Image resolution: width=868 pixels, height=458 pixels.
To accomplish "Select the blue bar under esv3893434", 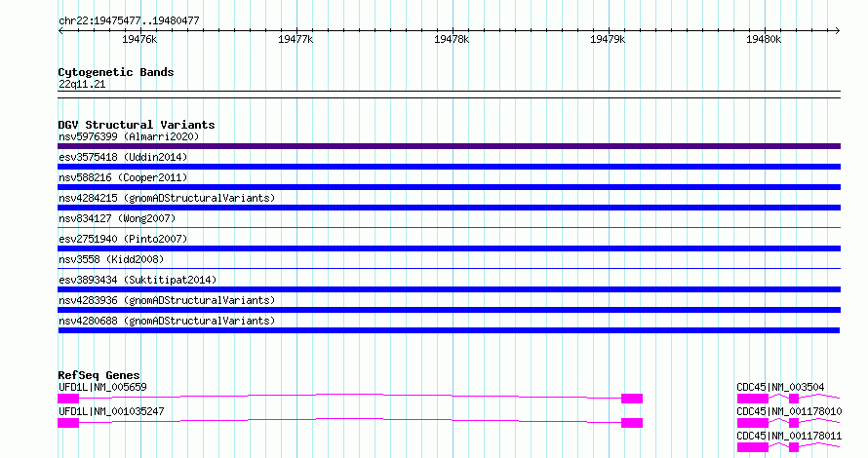I will tap(449, 289).
